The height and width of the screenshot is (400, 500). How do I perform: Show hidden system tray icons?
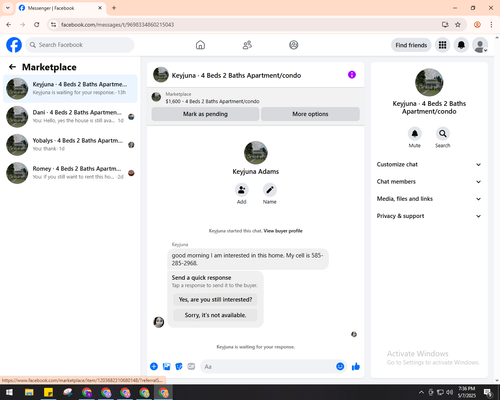(x=421, y=392)
